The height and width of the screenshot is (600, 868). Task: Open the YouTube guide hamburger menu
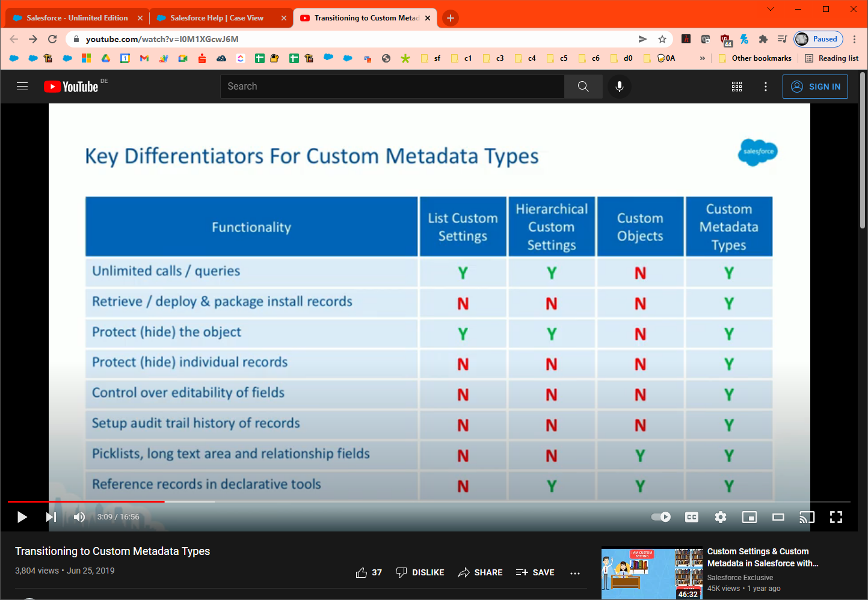[x=22, y=87]
